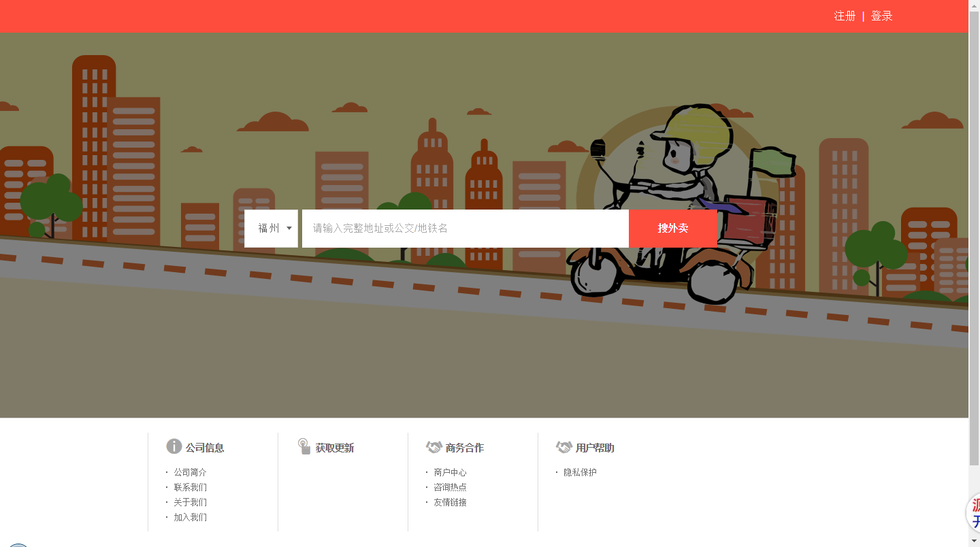Click the 友情链接 footer link

[450, 502]
